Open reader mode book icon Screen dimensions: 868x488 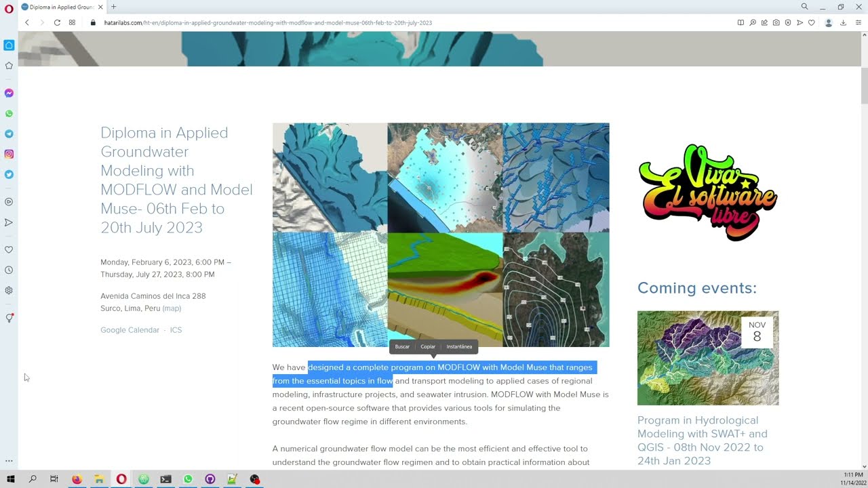741,22
